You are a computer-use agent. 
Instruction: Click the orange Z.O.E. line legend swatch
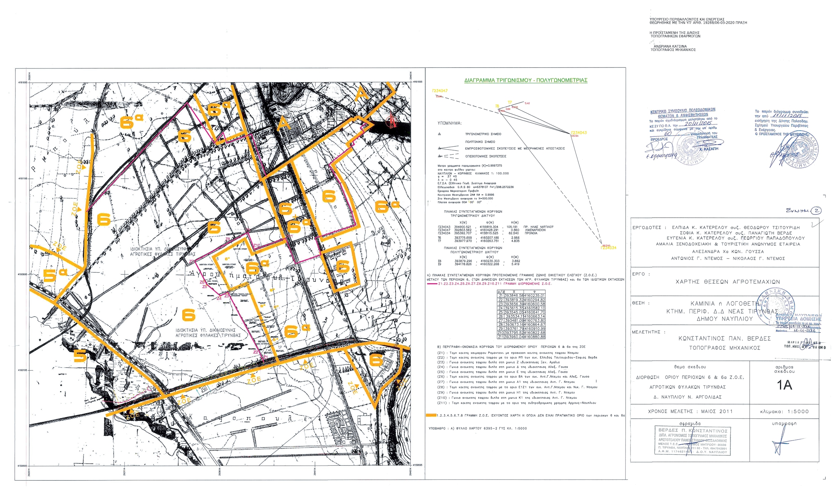431,415
